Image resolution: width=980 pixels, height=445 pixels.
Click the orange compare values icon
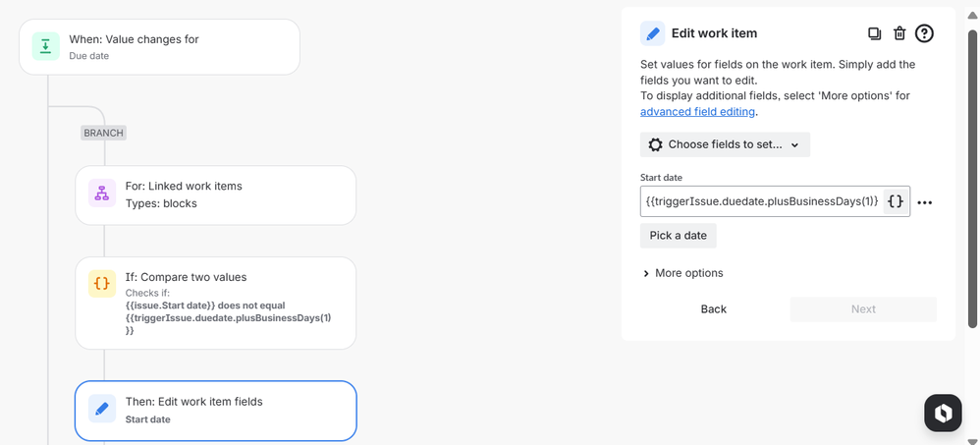click(102, 284)
